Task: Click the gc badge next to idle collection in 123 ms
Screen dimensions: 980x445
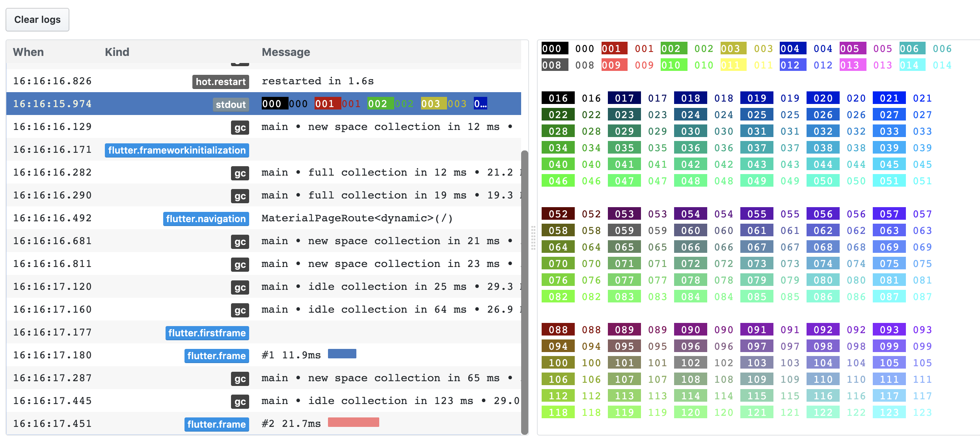Action: [x=240, y=401]
